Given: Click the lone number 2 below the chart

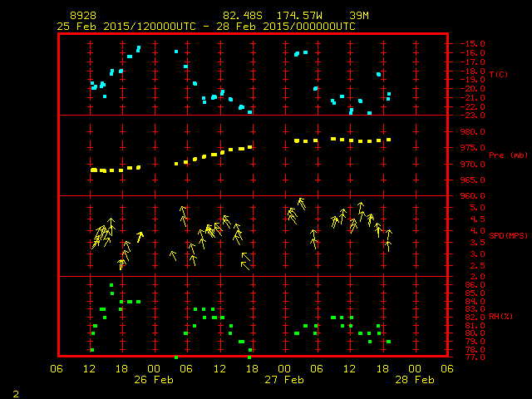Looking at the screenshot, I should coord(16,394).
